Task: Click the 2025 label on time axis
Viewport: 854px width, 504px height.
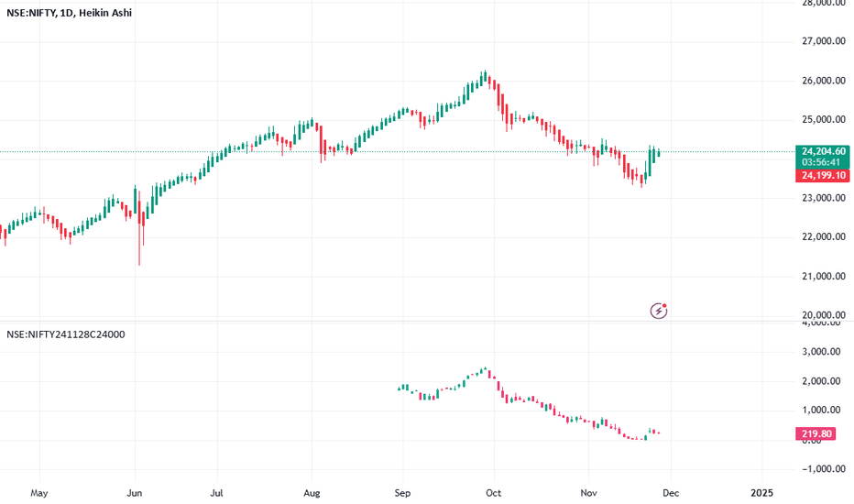Action: pyautogui.click(x=761, y=493)
